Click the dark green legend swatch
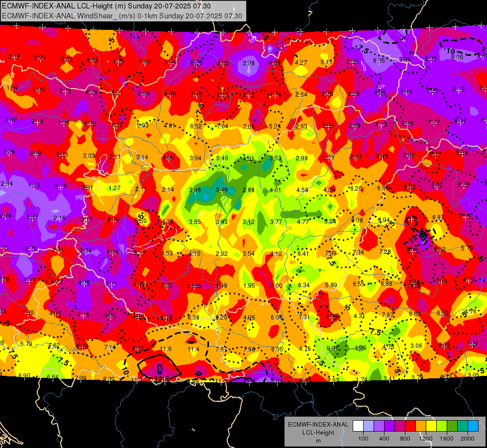This screenshot has height=448, width=487. 452,426
